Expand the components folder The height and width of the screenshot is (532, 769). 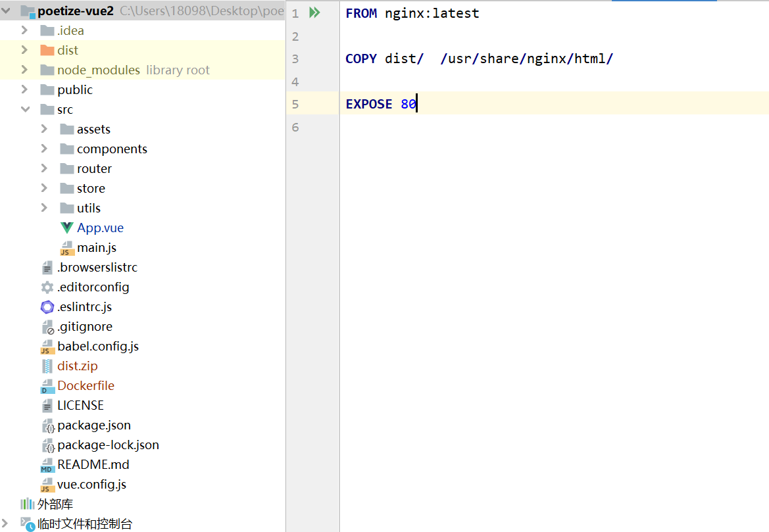(44, 149)
